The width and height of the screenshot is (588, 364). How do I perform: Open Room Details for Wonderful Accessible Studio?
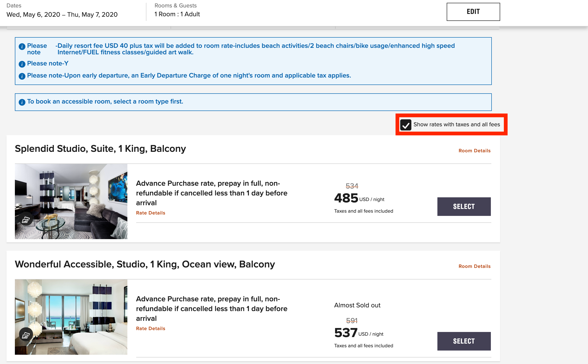(x=474, y=266)
